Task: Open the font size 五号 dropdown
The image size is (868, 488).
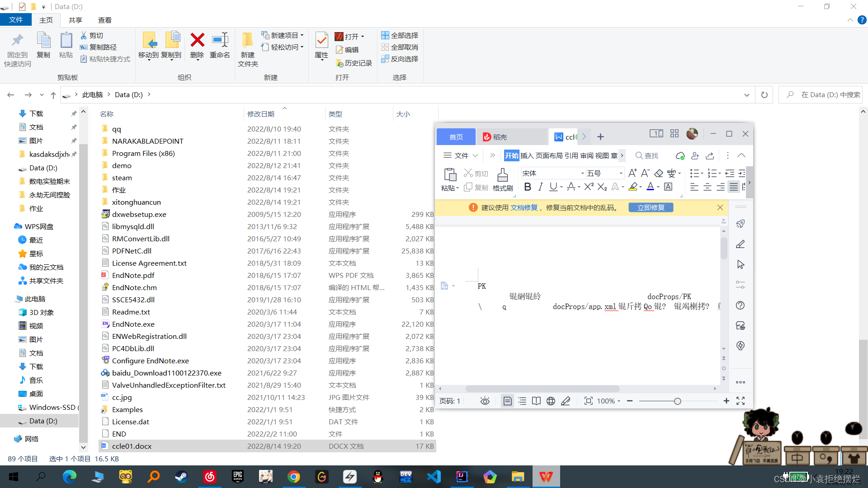Action: click(x=621, y=174)
